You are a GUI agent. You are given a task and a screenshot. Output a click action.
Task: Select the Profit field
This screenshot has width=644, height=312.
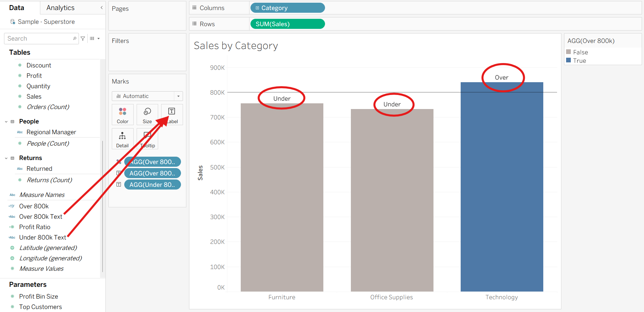pos(34,76)
